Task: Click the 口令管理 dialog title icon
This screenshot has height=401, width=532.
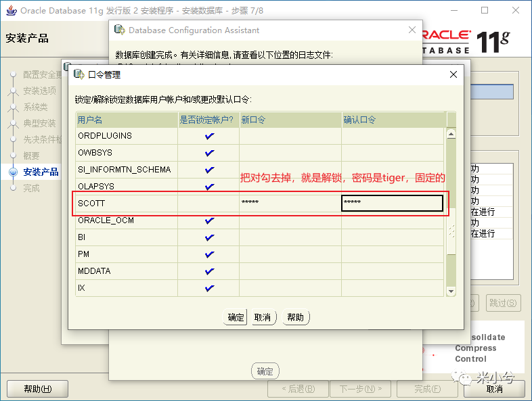Action: pos(79,74)
